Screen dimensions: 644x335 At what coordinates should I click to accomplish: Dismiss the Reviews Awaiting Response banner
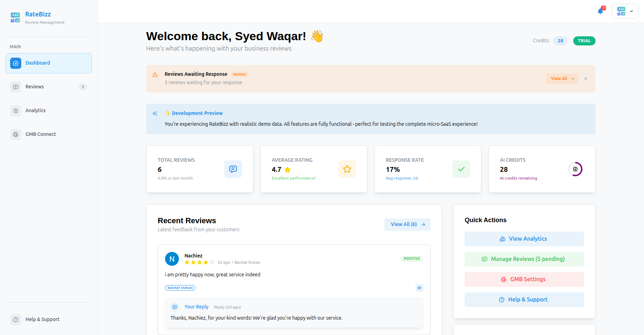coord(586,79)
